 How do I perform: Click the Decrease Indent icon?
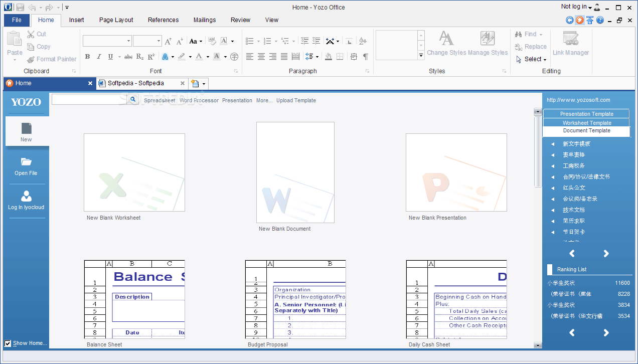point(304,41)
